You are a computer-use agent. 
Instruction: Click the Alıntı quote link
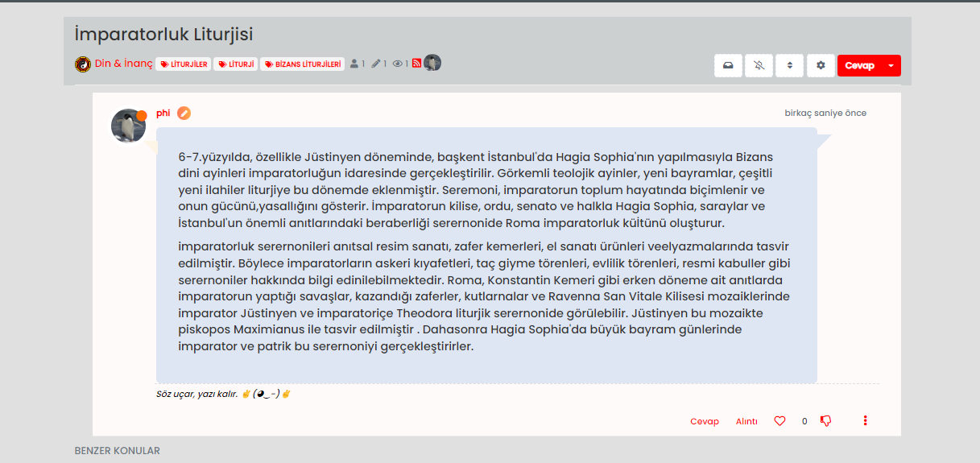pyautogui.click(x=746, y=422)
